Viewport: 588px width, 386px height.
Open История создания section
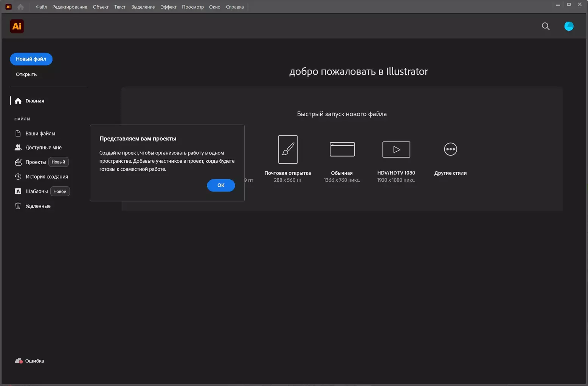point(47,177)
